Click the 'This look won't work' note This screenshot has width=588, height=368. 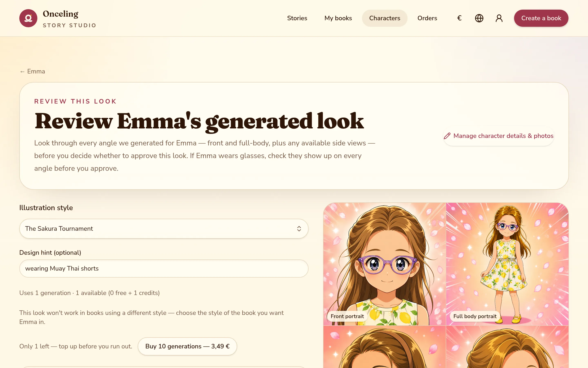151,317
